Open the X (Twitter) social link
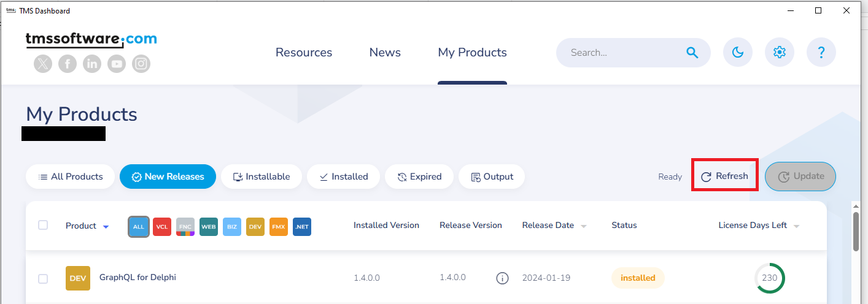Screen dimensions: 868x304 coord(43,64)
